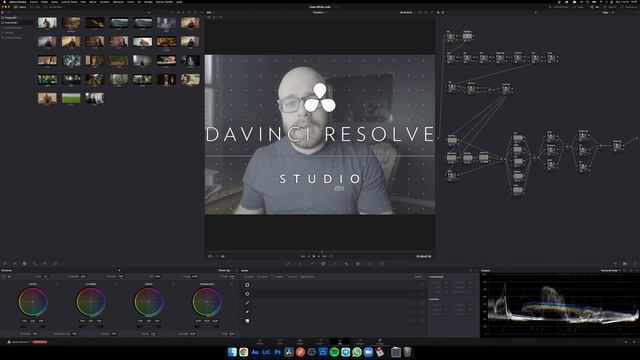Adjust the Offset color wheel
The height and width of the screenshot is (360, 640).
point(207,302)
